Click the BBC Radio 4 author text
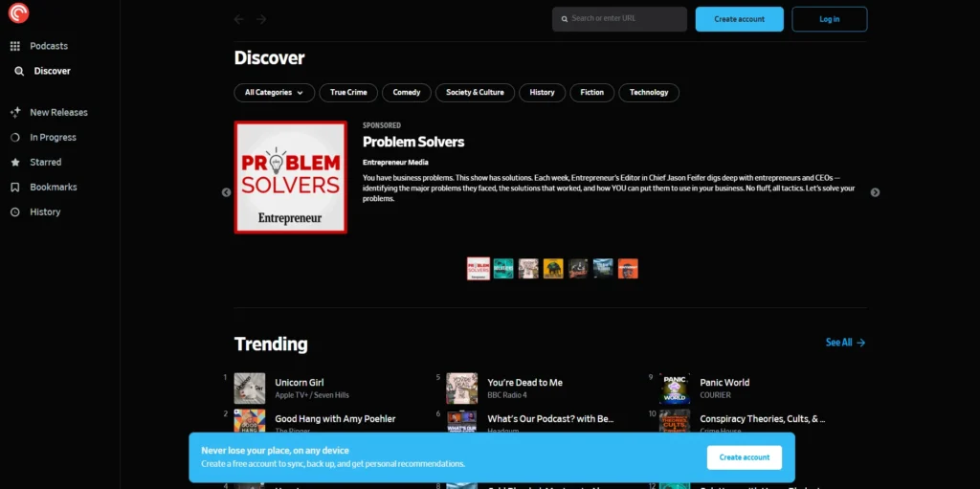This screenshot has height=489, width=980. tap(507, 396)
